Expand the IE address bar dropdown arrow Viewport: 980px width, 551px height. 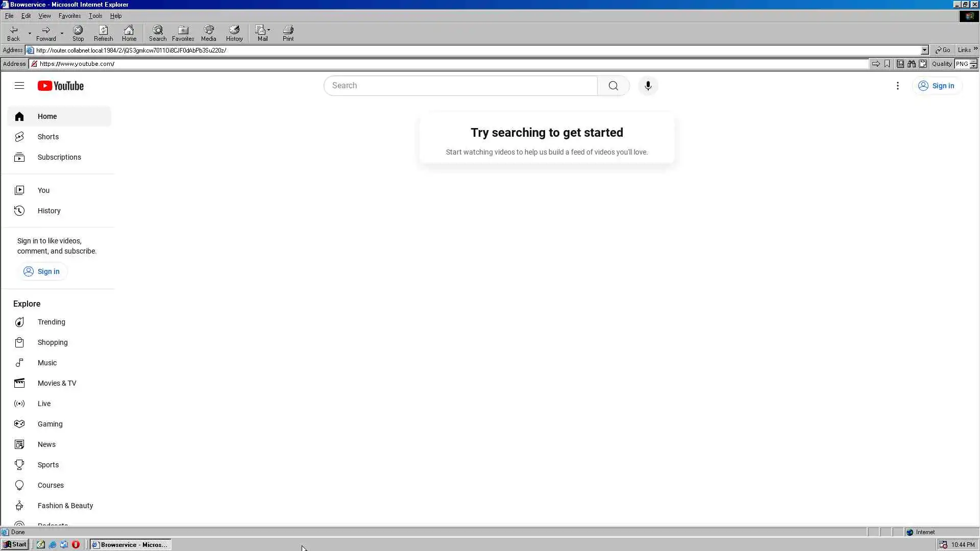[x=924, y=50]
